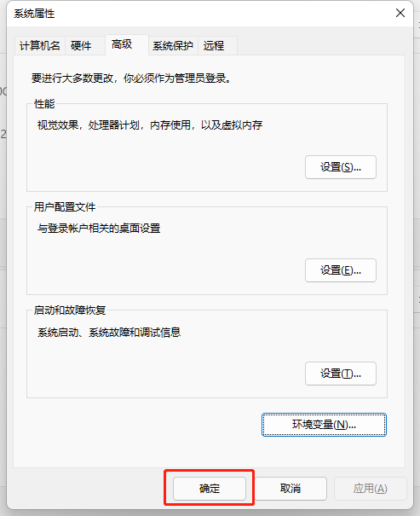Viewport: 420px width, 516px height.
Task: Open user profile 设置(E) button
Action: click(x=341, y=270)
